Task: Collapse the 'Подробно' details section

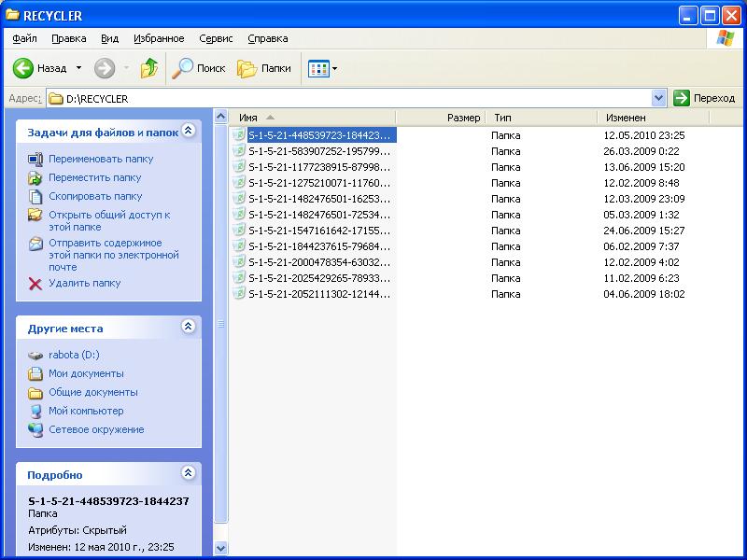Action: pyautogui.click(x=188, y=473)
